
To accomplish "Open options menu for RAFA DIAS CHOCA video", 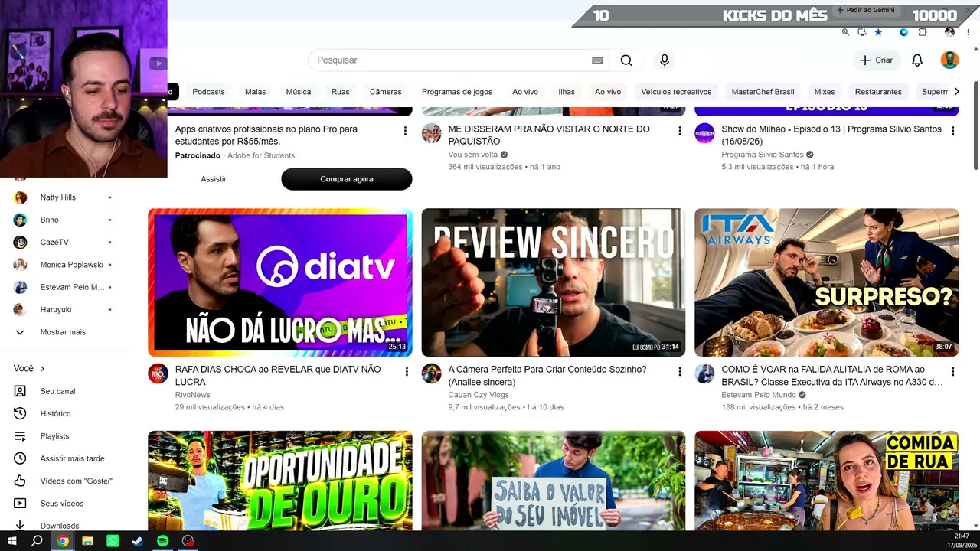I will (406, 372).
